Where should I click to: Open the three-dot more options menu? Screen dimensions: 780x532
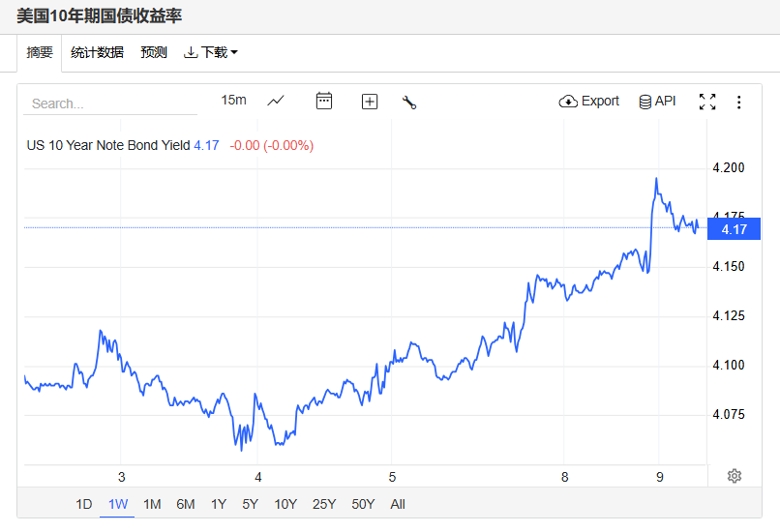click(x=739, y=102)
